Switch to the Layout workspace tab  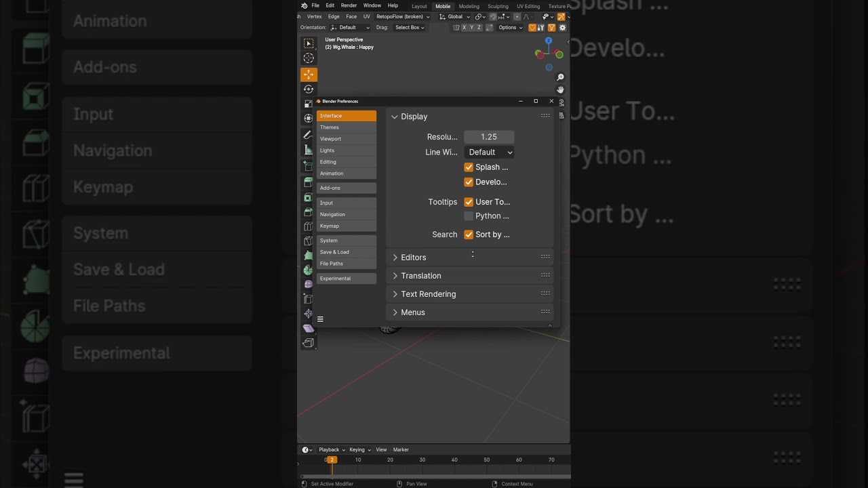point(419,6)
